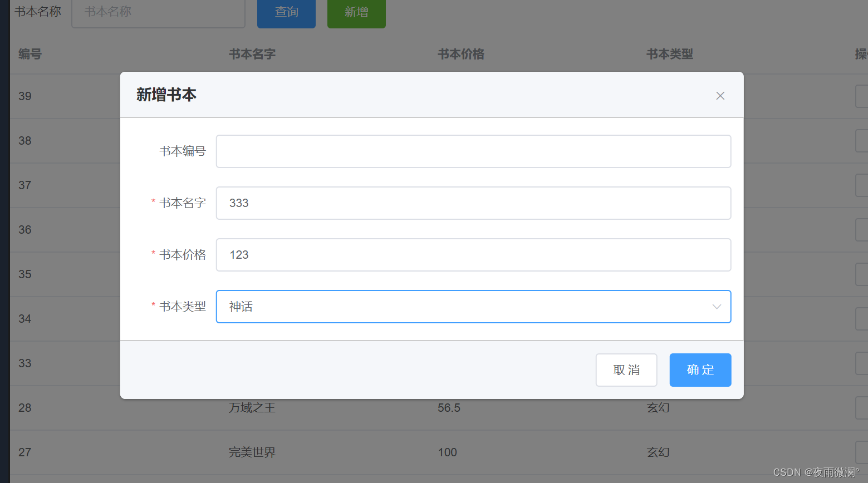
Task: Click the 书本编号 input field
Action: tap(473, 151)
